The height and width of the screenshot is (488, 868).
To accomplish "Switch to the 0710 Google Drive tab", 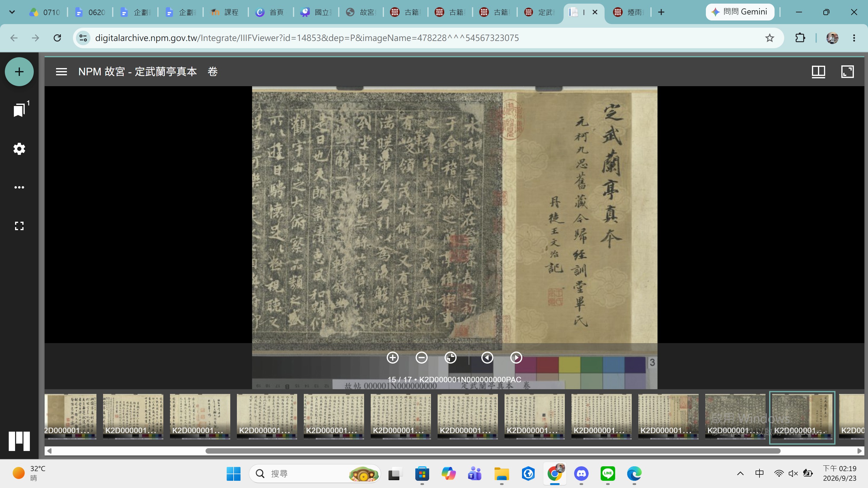I will click(x=45, y=12).
